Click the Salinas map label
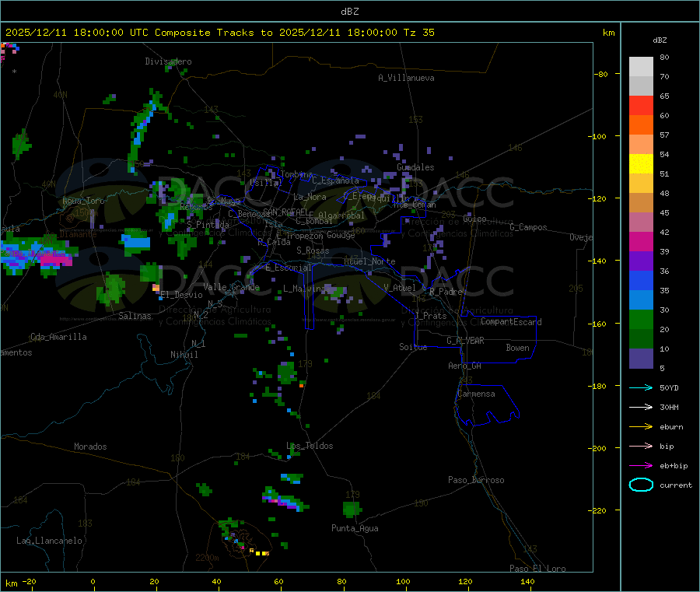The width and height of the screenshot is (700, 592). (x=135, y=316)
